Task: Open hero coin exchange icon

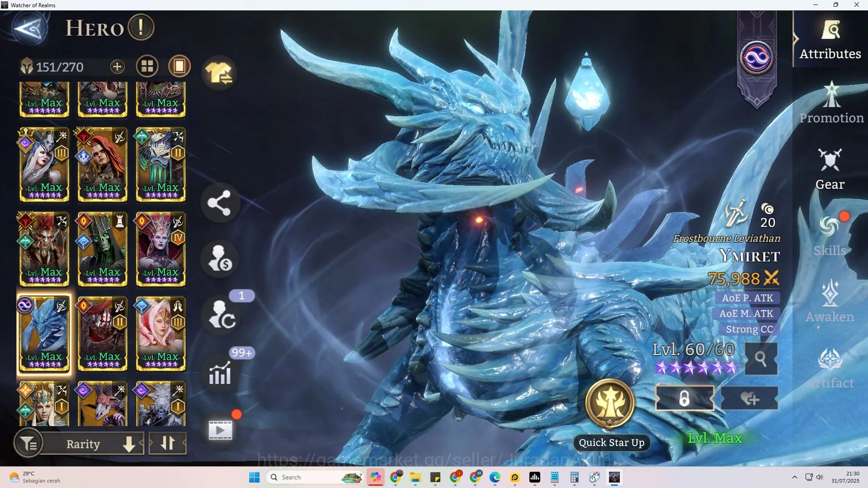Action: 220,259
